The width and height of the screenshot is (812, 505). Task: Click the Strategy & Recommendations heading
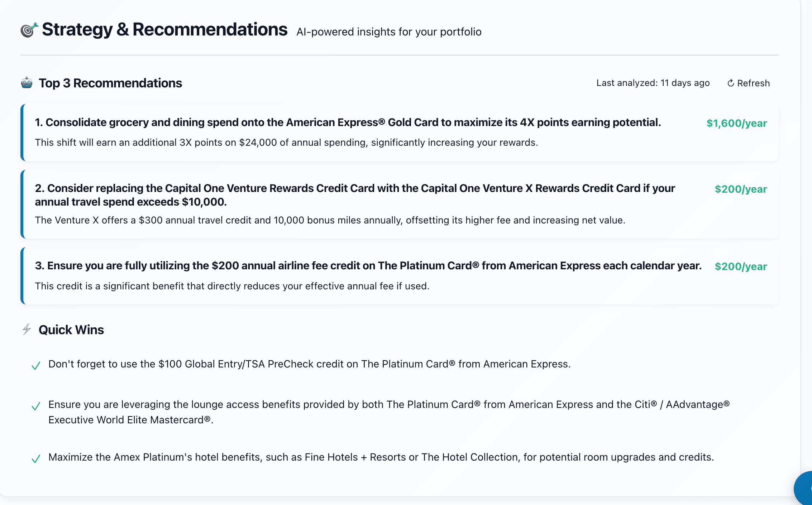164,30
